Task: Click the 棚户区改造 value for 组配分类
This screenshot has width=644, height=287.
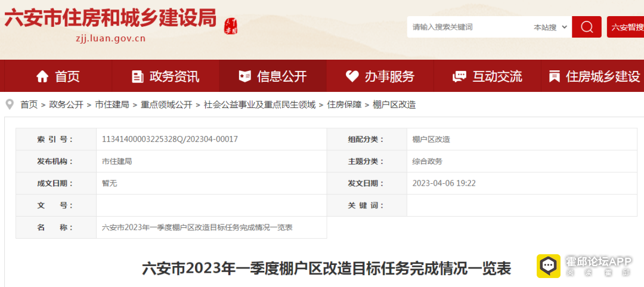Action: pyautogui.click(x=431, y=139)
